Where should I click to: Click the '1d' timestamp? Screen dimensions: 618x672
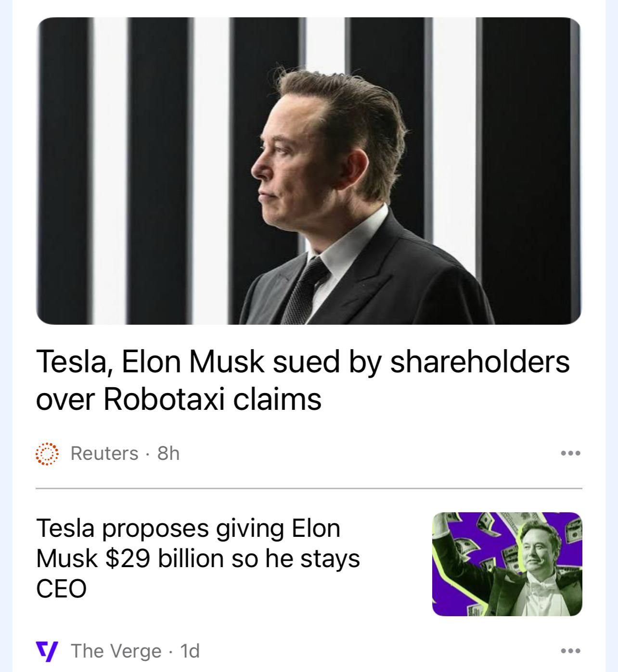(190, 651)
